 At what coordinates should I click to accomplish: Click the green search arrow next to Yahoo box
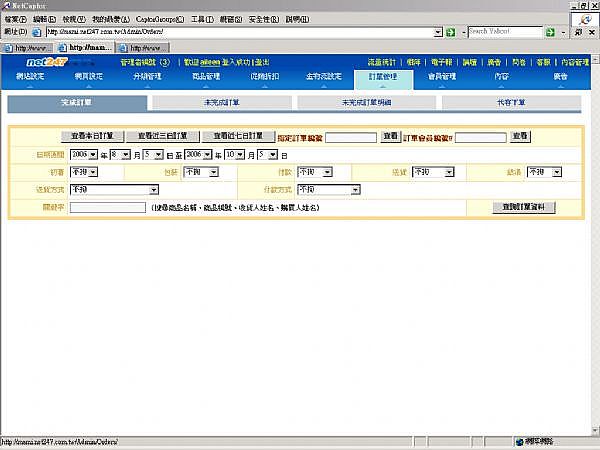(551, 32)
